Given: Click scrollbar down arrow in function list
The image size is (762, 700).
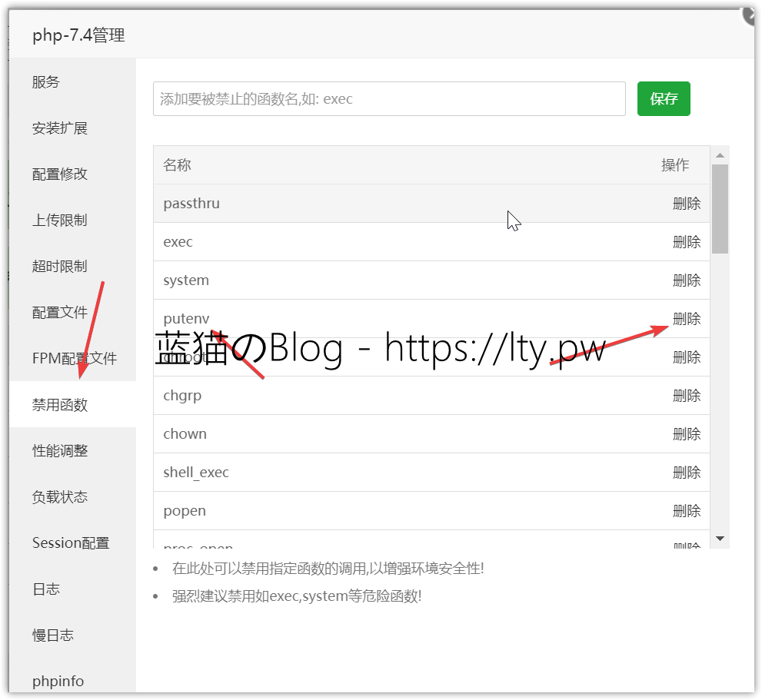Looking at the screenshot, I should click(x=720, y=539).
